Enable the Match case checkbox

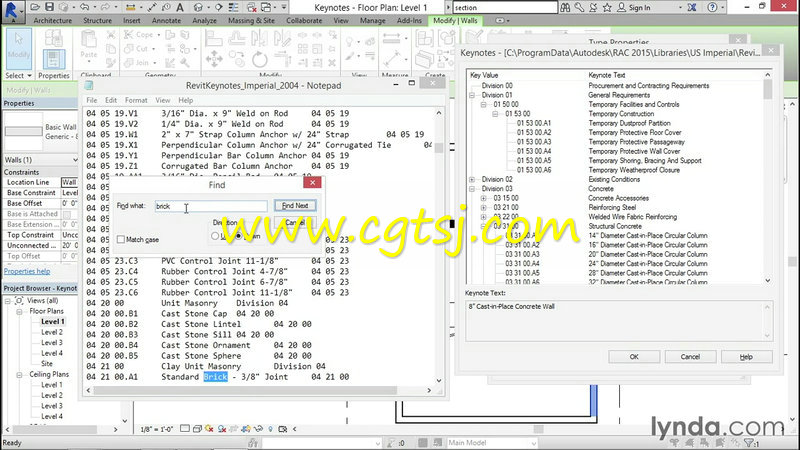pyautogui.click(x=121, y=239)
